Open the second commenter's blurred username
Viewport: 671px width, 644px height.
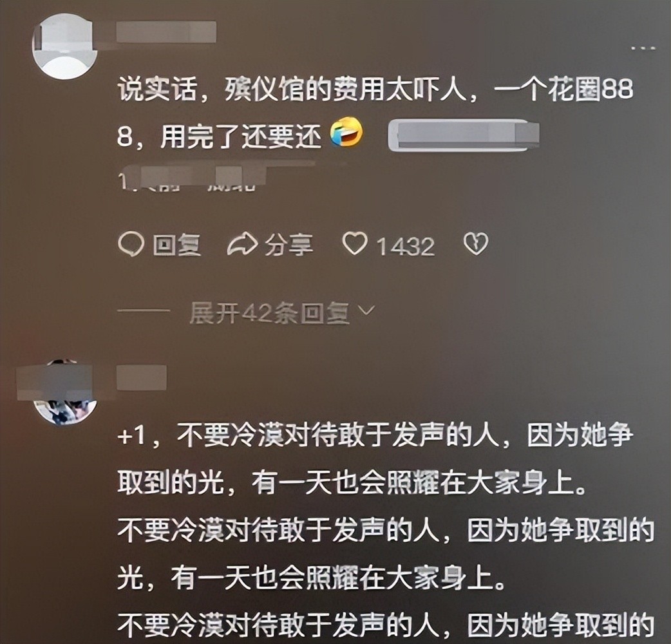(x=142, y=378)
